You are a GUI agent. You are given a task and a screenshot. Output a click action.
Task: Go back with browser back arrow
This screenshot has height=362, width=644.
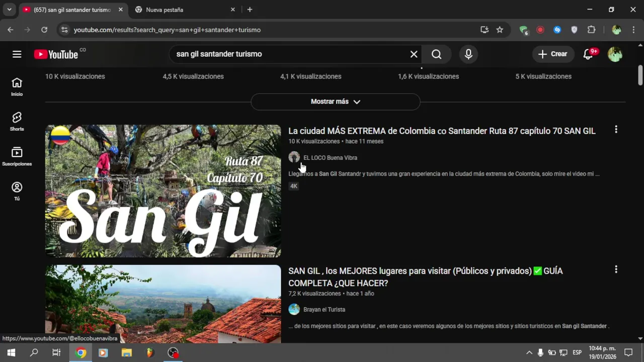[x=11, y=30]
